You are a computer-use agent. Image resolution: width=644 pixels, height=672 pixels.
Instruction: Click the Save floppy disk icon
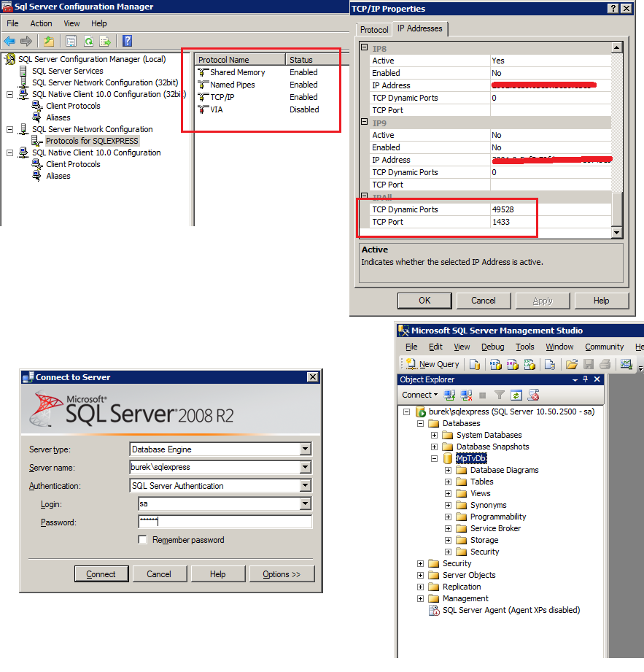pyautogui.click(x=589, y=364)
